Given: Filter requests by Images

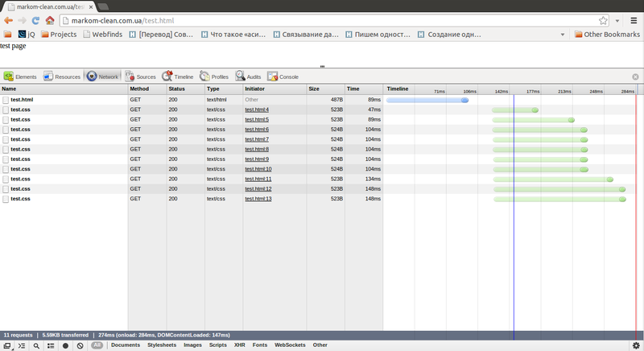Looking at the screenshot, I should coord(192,345).
